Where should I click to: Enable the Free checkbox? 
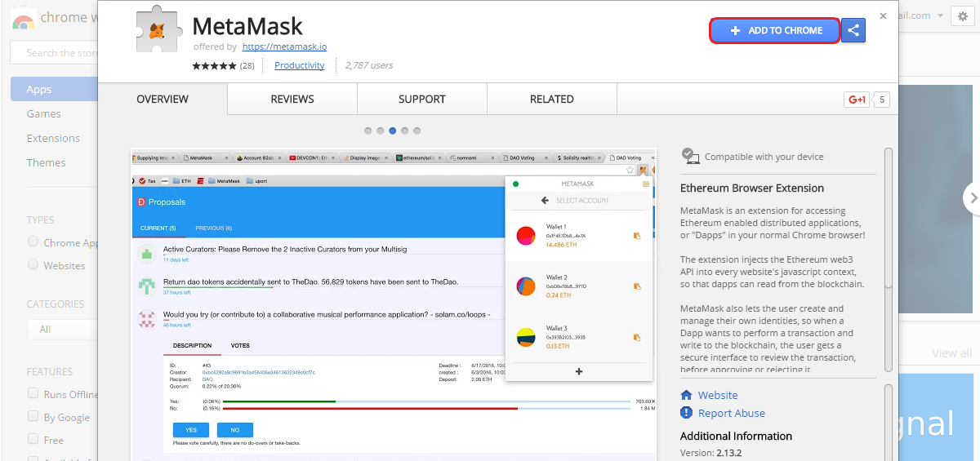(x=33, y=439)
